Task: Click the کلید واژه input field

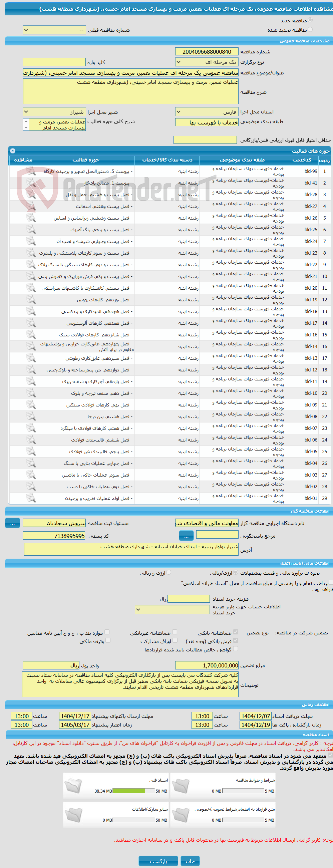Action: tap(54, 62)
